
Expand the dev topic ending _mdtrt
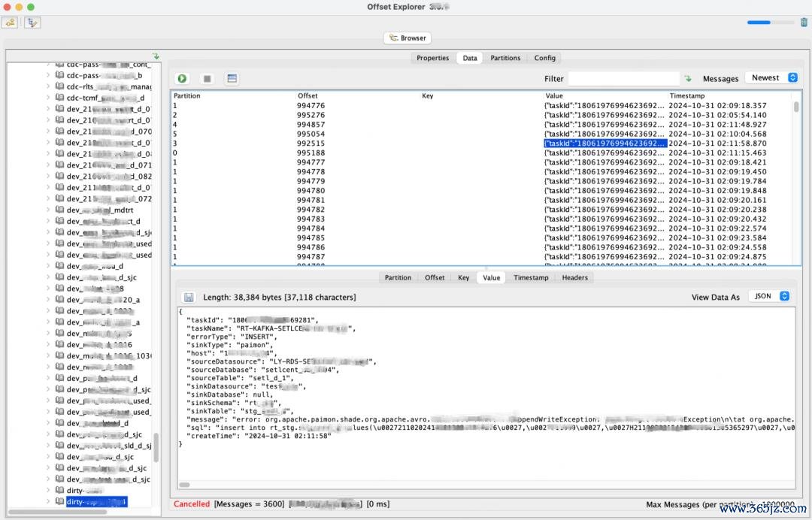coord(48,210)
